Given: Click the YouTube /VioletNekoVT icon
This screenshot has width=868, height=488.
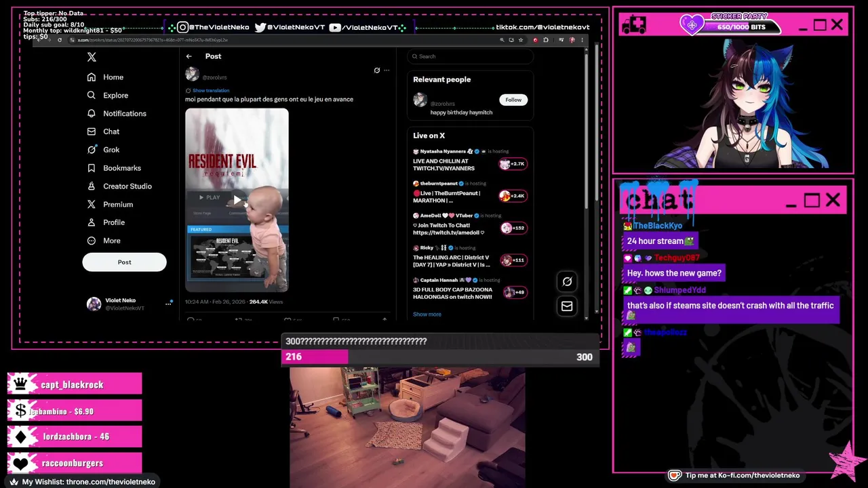Looking at the screenshot, I should 334,27.
